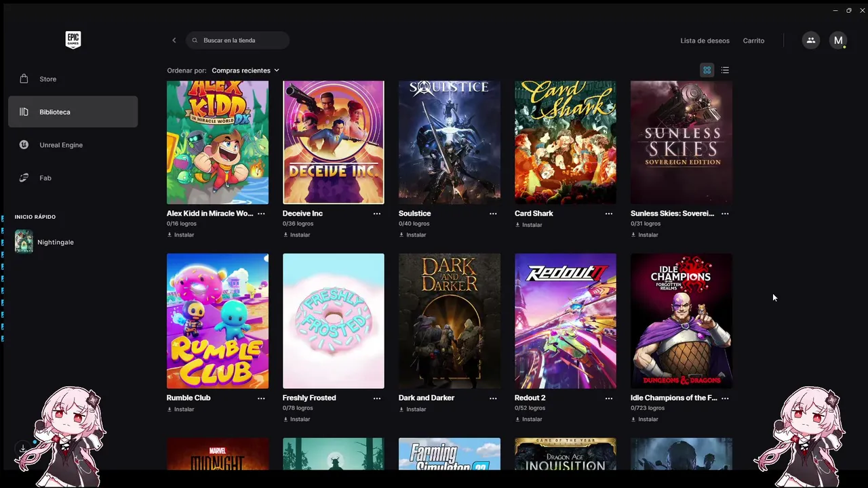Viewport: 868px width, 488px height.
Task: Open Soulstice options menu
Action: [x=493, y=213]
